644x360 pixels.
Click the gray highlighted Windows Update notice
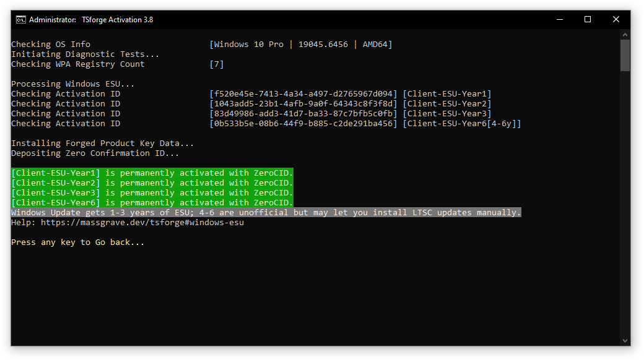(266, 213)
